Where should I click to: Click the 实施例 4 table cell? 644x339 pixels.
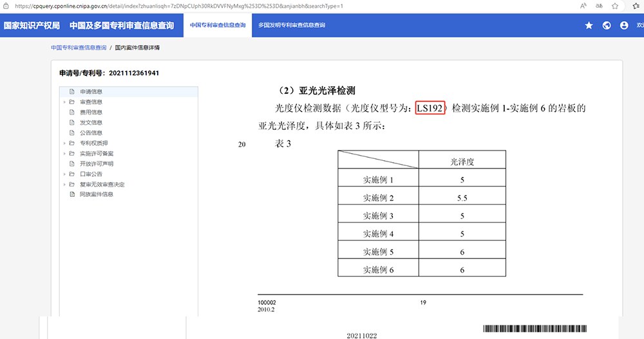[378, 232]
